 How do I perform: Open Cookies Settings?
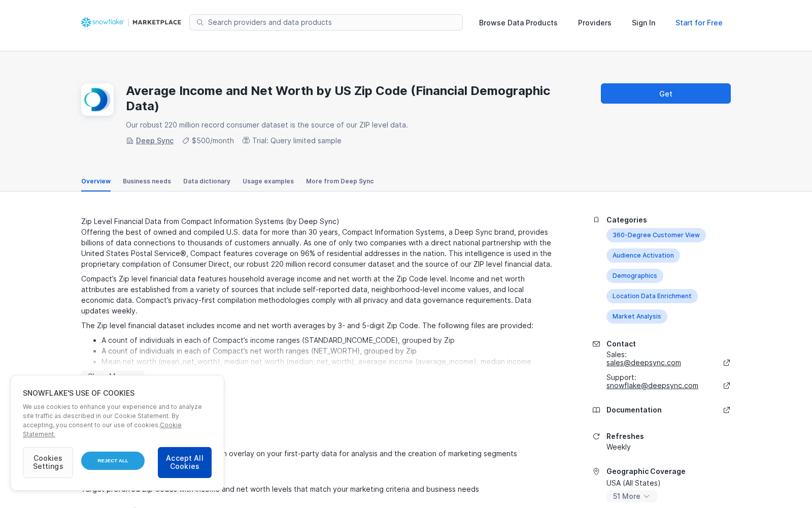click(x=48, y=462)
